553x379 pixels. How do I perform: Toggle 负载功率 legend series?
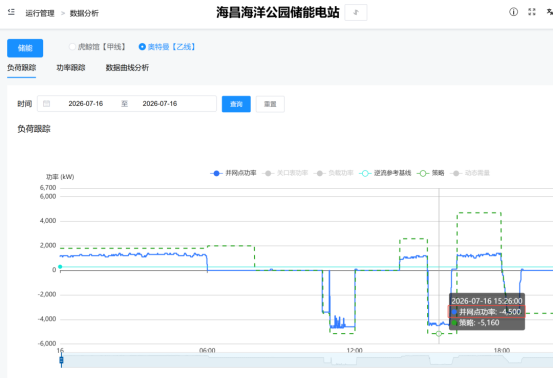click(334, 173)
